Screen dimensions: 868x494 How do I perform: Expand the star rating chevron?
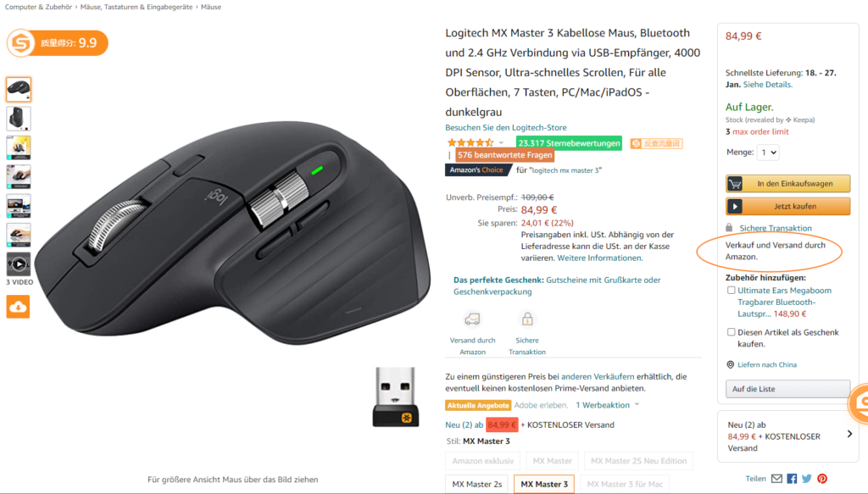point(501,142)
